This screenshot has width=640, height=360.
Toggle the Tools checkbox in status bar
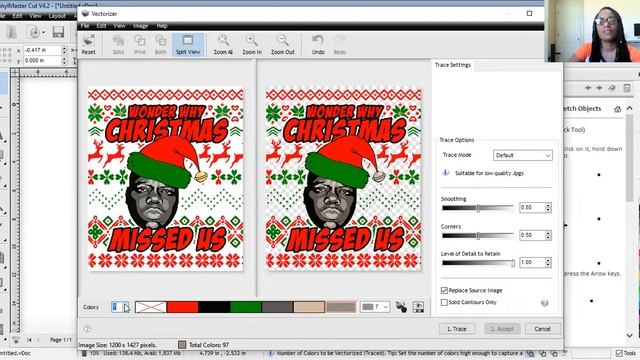coord(619,353)
